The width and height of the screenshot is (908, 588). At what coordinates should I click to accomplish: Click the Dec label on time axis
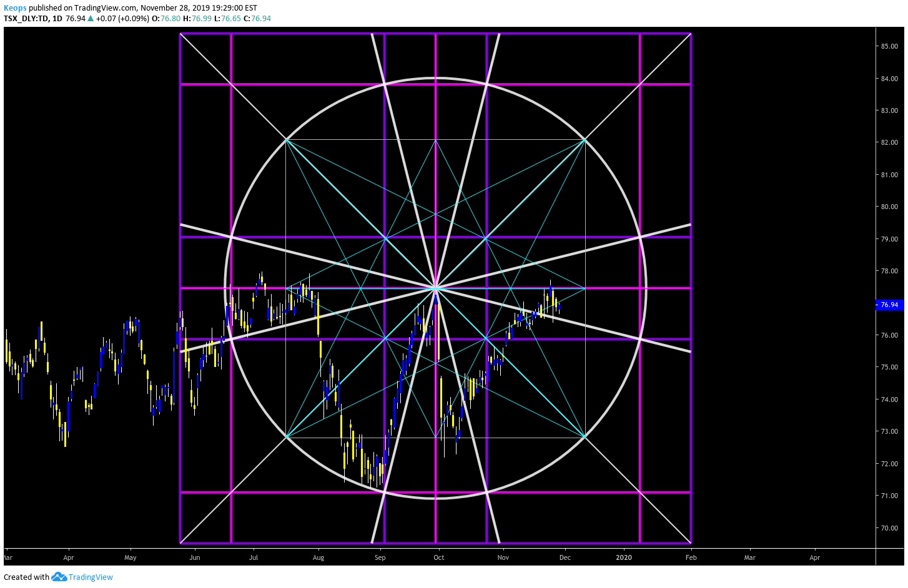pos(565,557)
